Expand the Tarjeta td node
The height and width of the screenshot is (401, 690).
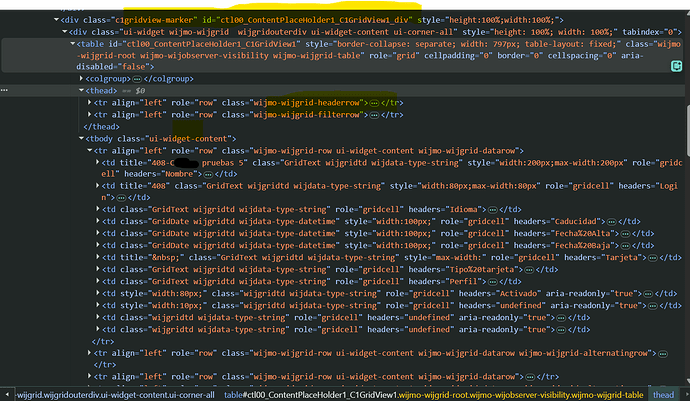click(98, 257)
